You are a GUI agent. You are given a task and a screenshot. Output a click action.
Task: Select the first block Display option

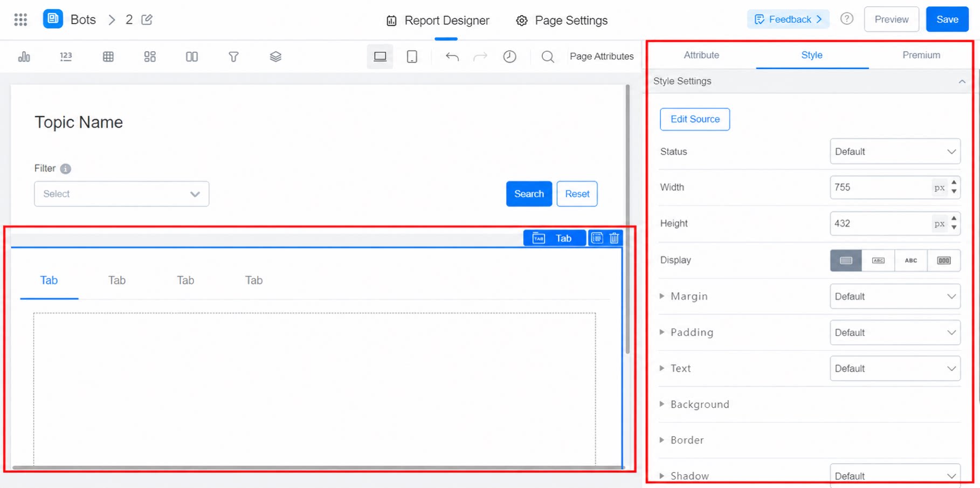tap(846, 260)
